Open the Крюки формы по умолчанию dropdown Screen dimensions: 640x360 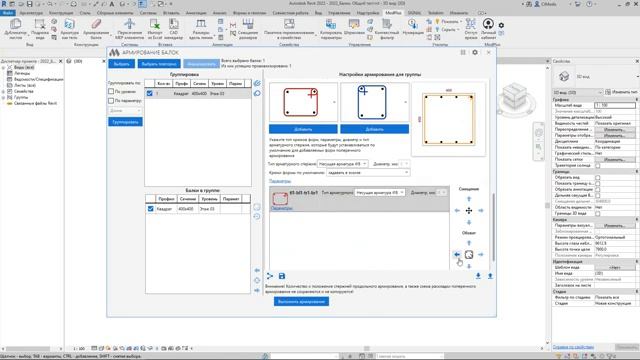[x=368, y=173]
